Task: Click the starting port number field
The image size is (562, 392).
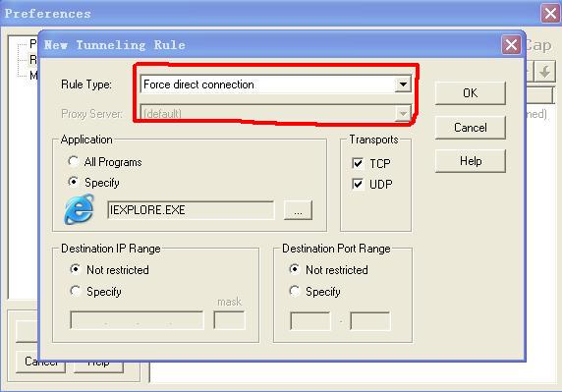Action: 310,321
